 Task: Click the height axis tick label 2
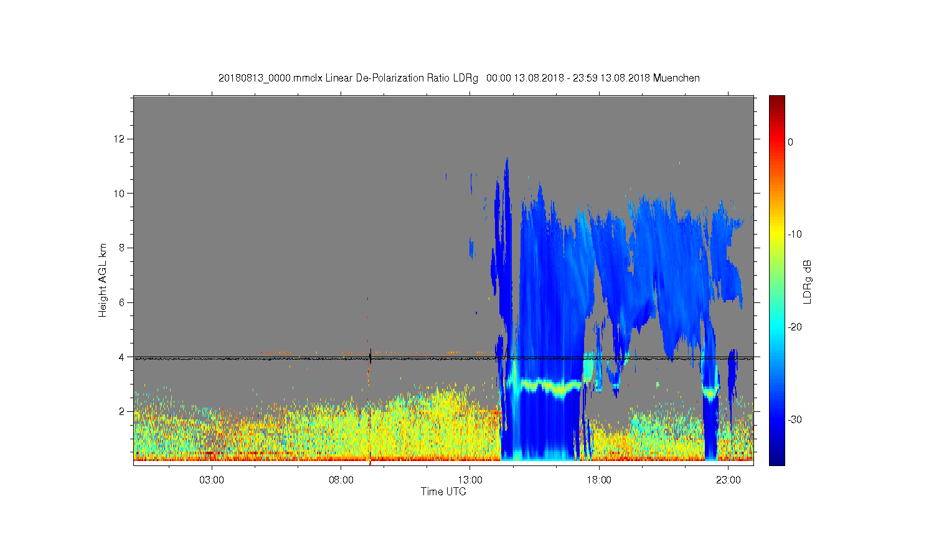123,411
